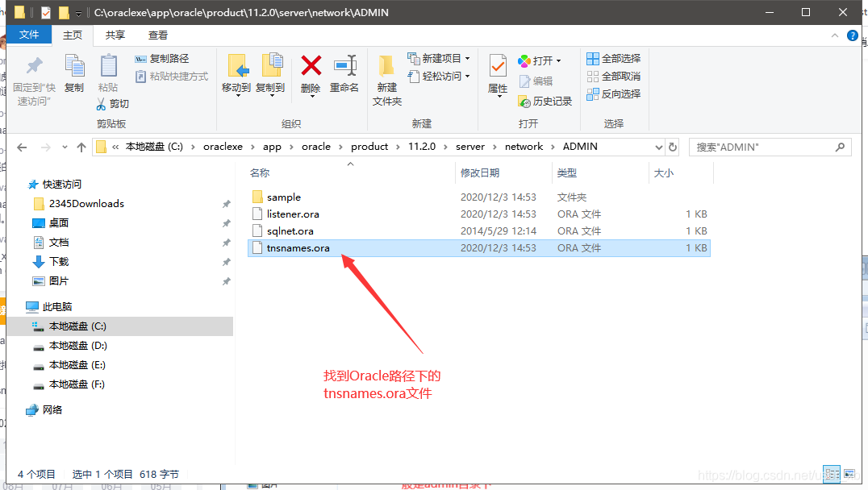Click Paste shortcut (粘贴快捷方式)
This screenshot has width=868, height=490.
pos(172,77)
